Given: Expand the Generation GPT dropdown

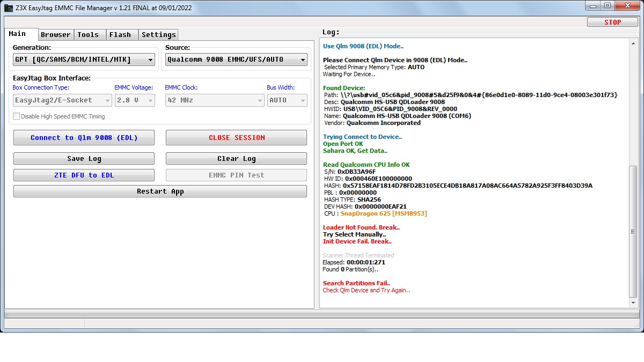Looking at the screenshot, I should (x=150, y=60).
